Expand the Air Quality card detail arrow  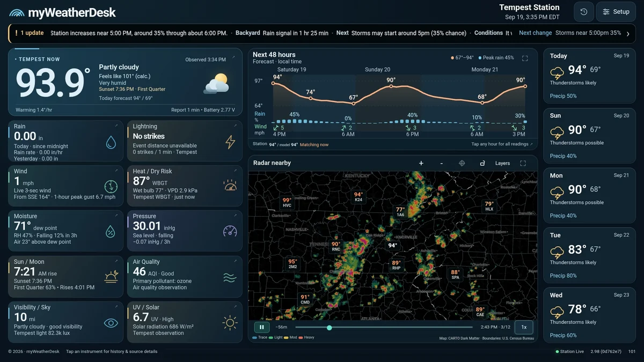point(236,261)
